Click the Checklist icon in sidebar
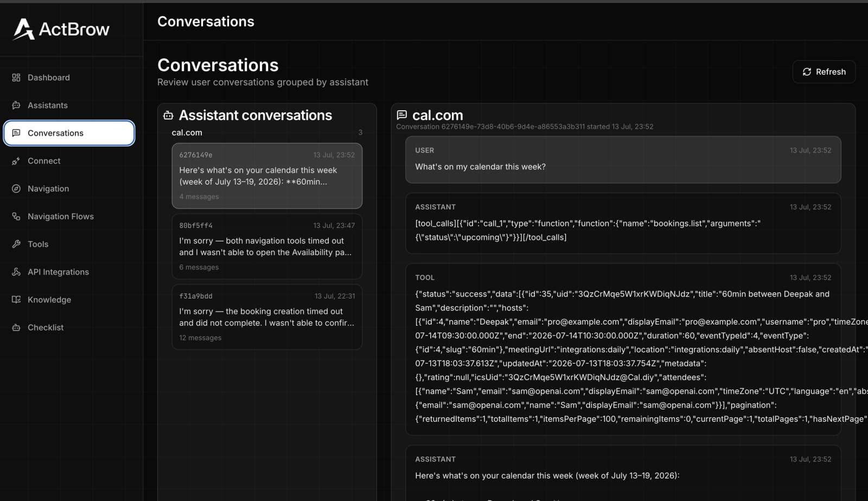 16,327
